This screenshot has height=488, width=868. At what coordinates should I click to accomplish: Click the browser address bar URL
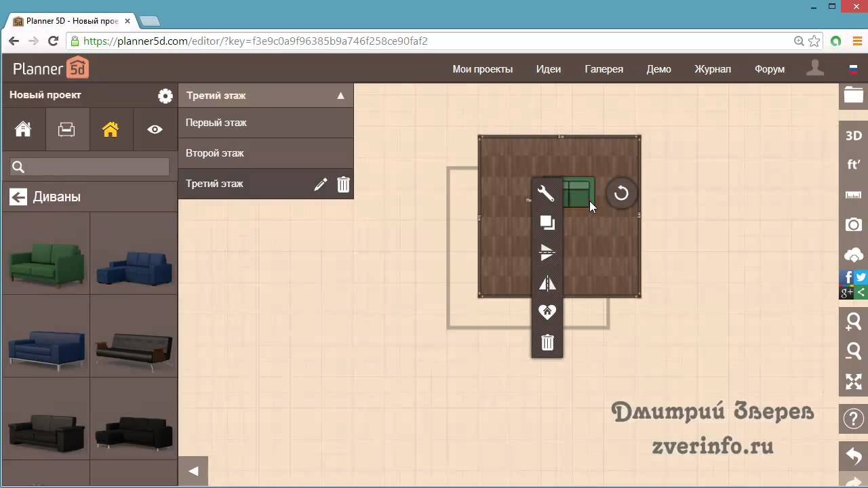tap(255, 41)
